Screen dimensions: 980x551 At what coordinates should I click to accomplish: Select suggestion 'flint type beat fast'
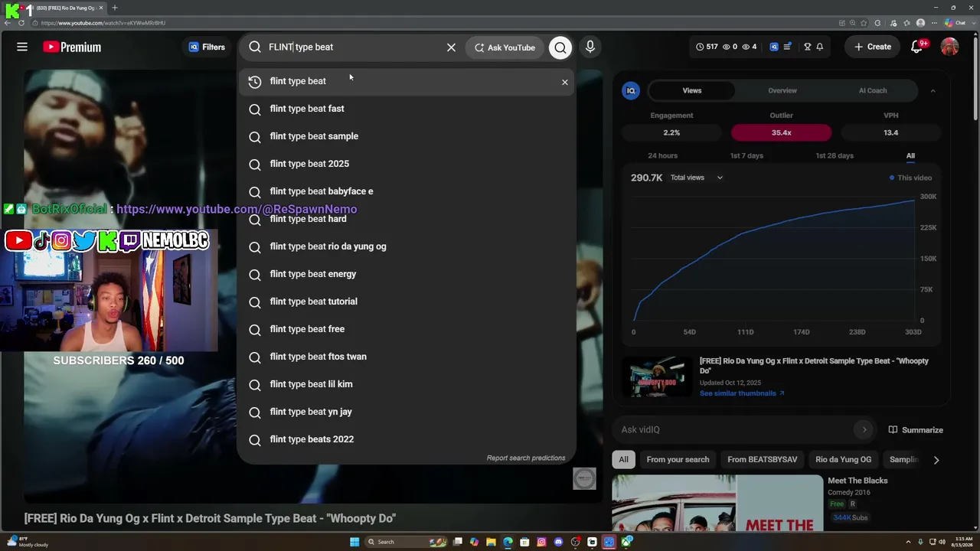point(407,109)
